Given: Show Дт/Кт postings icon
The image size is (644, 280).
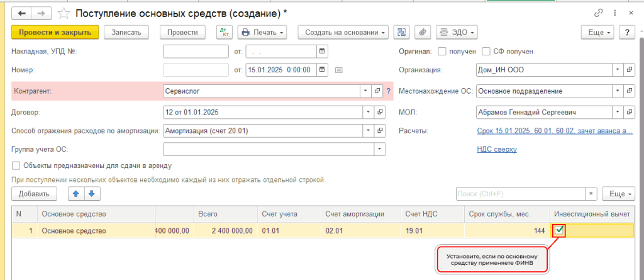Looking at the screenshot, I should (225, 33).
